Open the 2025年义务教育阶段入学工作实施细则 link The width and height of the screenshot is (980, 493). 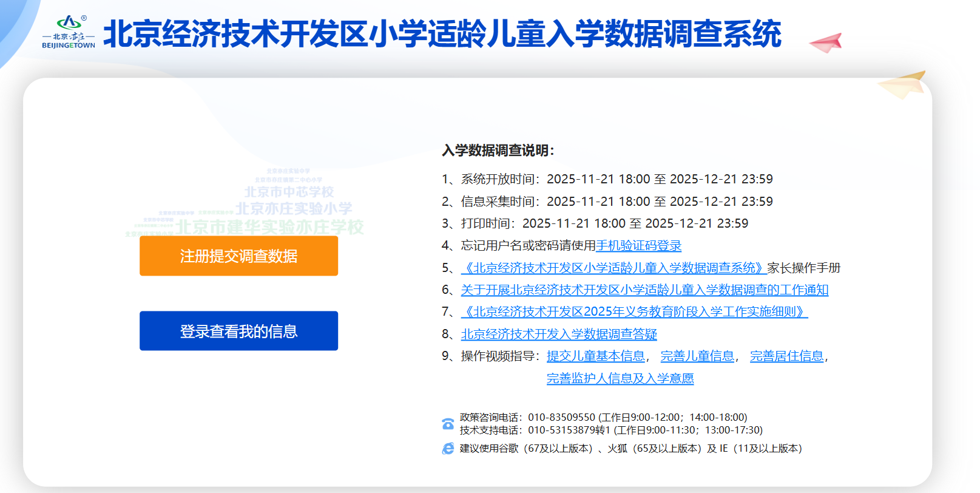(x=634, y=312)
